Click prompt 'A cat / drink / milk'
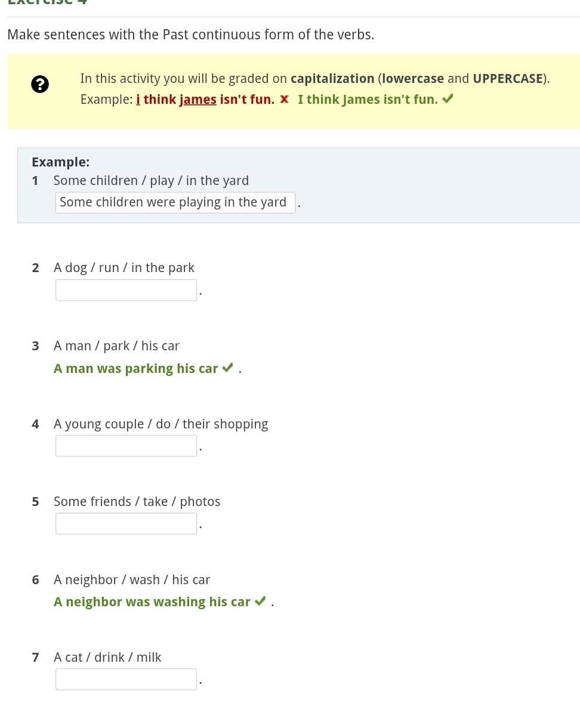The image size is (580, 728). (107, 658)
